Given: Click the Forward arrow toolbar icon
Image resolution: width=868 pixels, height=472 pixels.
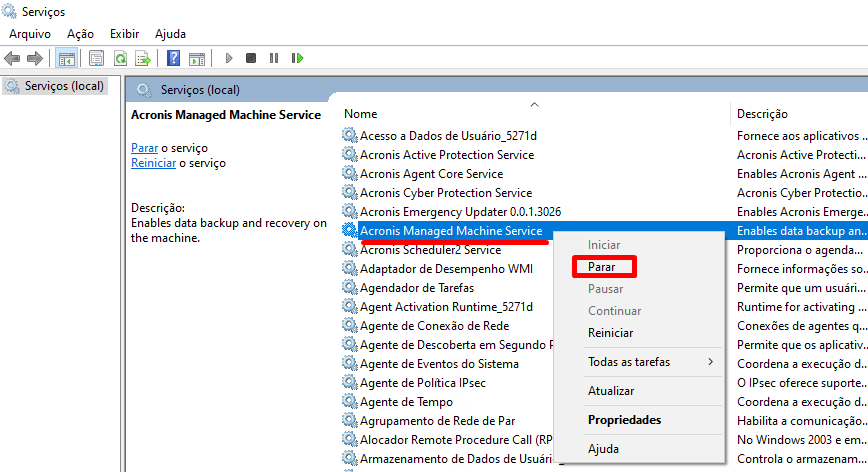Looking at the screenshot, I should (35, 58).
